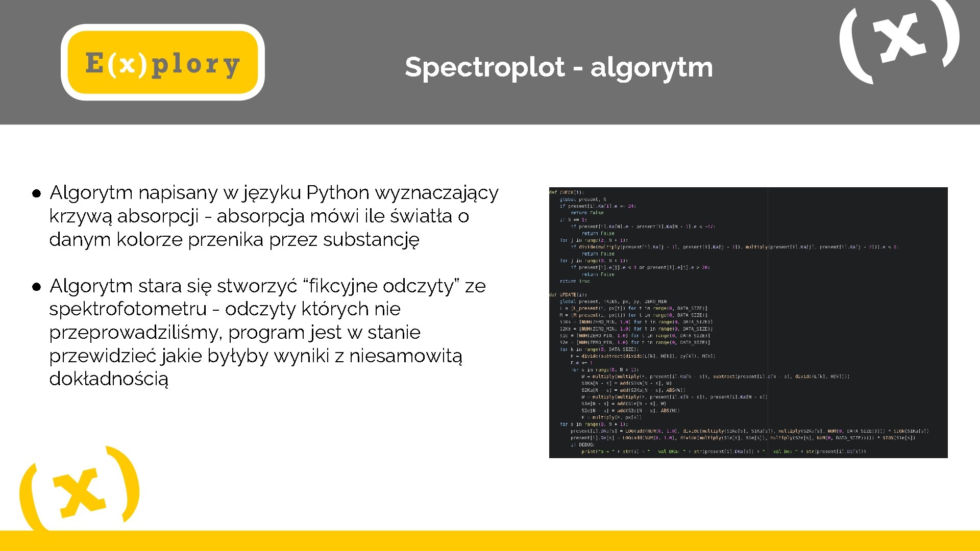Select the first bullet point marker
The image size is (980, 551).
pyautogui.click(x=37, y=193)
